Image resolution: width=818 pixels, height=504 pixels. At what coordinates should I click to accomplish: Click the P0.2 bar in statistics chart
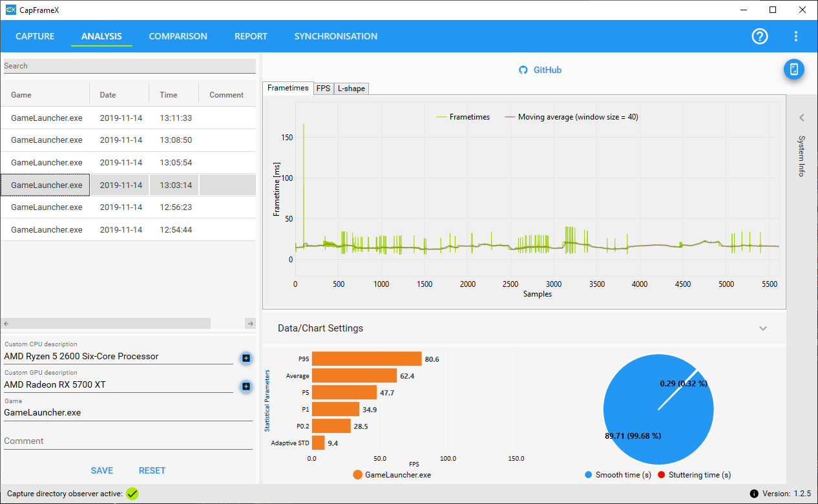click(x=331, y=426)
